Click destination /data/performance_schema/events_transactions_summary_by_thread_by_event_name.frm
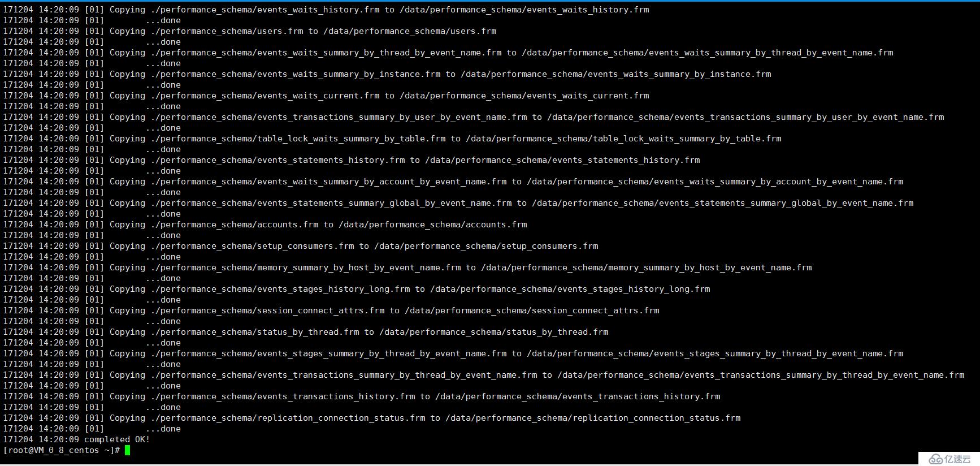Screen dimensions: 980x466 (761, 375)
